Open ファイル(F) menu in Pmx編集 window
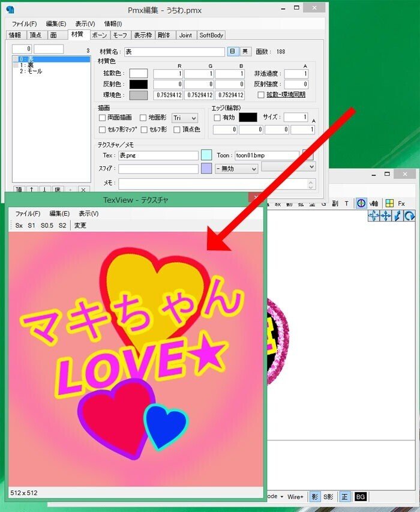Screen dimensions: 420x512 pyautogui.click(x=24, y=24)
